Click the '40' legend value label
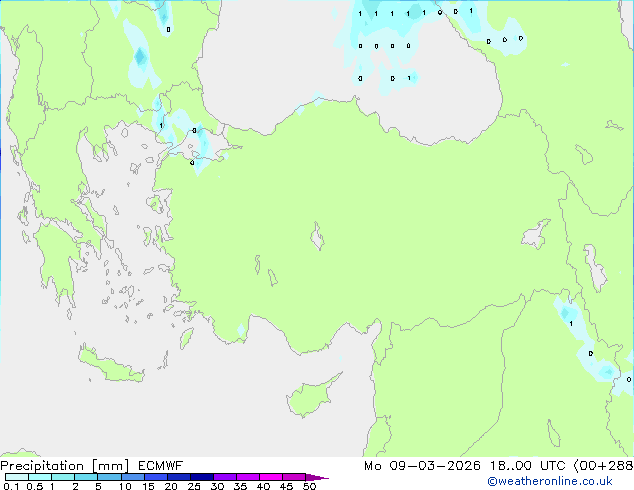The width and height of the screenshot is (634, 490). pos(263,486)
